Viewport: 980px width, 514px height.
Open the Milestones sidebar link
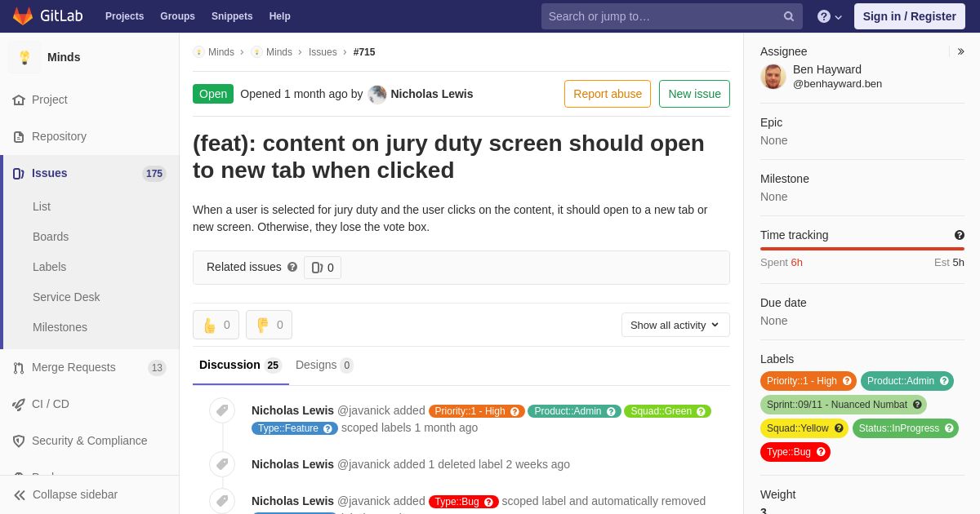pos(60,327)
